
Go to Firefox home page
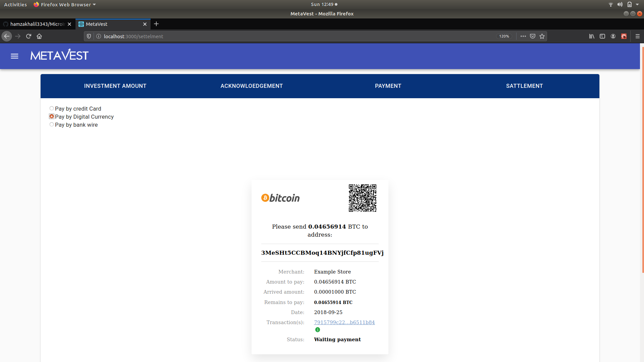[x=39, y=36]
